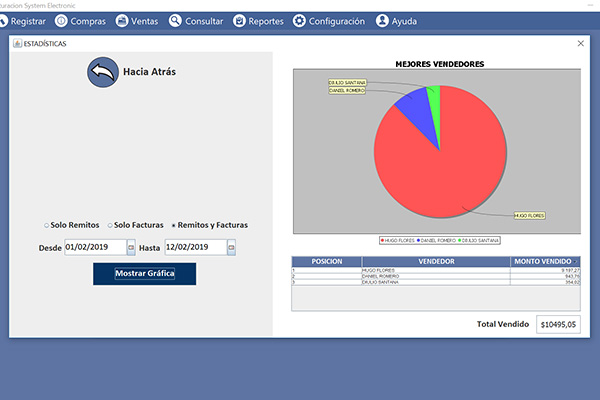The height and width of the screenshot is (400, 600).
Task: Select the Solo Remitos radio option
Action: (x=47, y=225)
